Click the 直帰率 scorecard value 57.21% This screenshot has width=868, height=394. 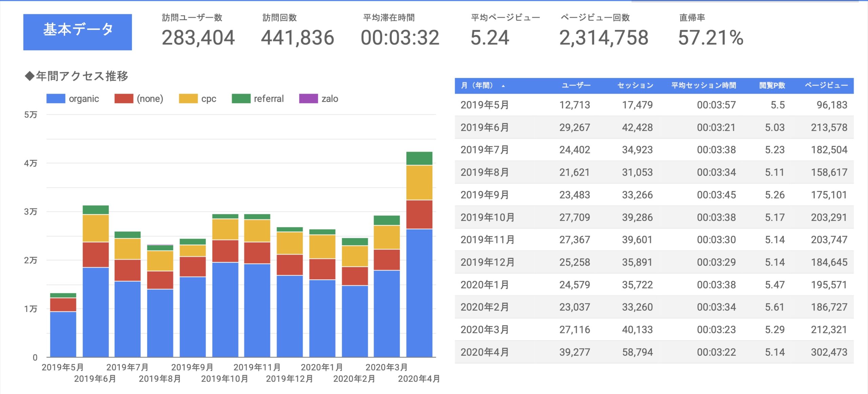coord(711,38)
